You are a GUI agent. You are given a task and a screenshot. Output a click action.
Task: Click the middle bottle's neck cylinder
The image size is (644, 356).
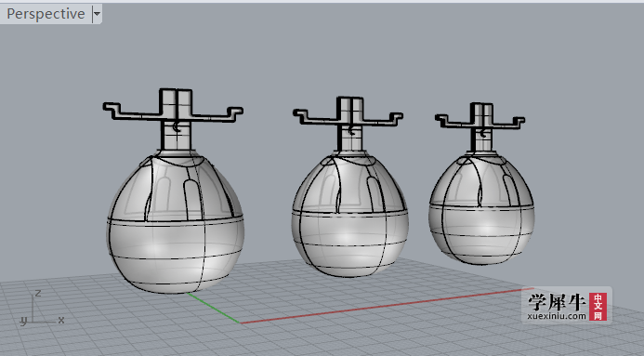(x=350, y=138)
